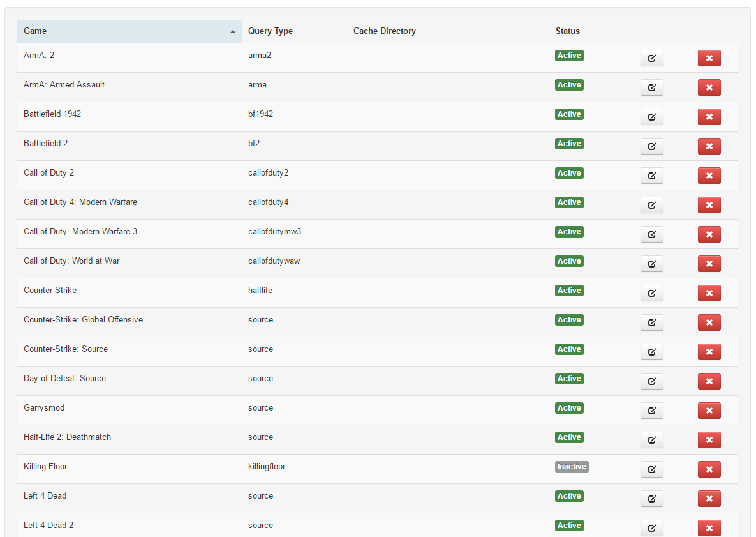Delete the Left 4 Dead 2 entry
This screenshot has width=756, height=537.
(709, 528)
